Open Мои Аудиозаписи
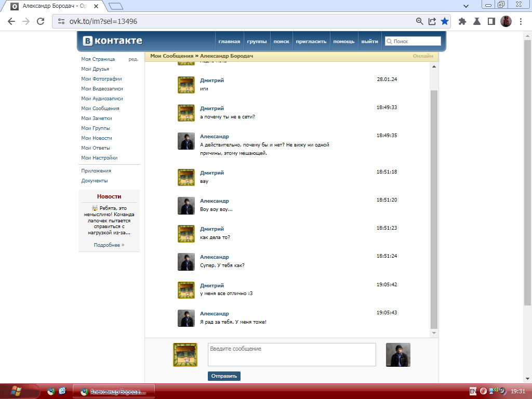Image resolution: width=532 pixels, height=399 pixels. pyautogui.click(x=102, y=98)
